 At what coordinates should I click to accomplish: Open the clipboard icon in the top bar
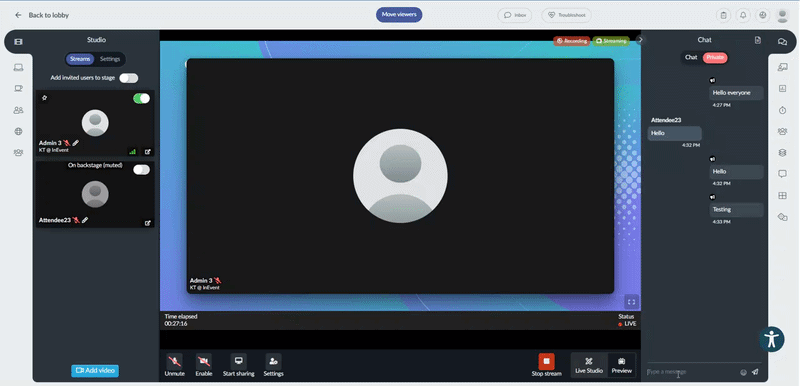723,15
